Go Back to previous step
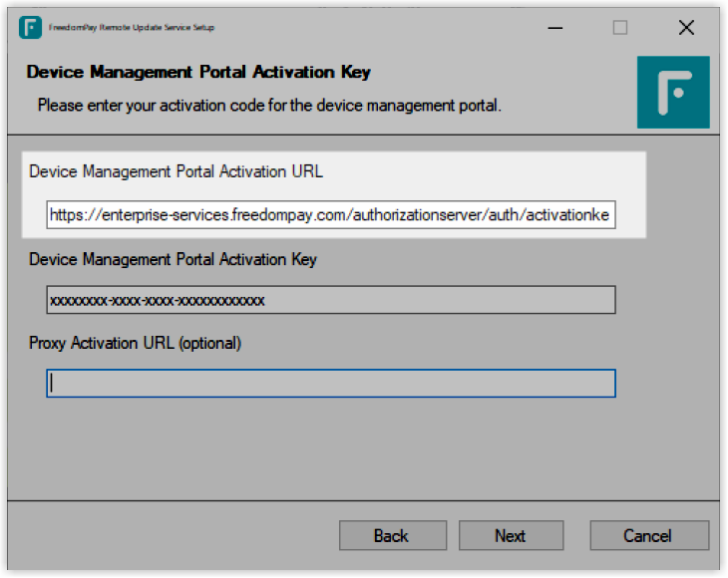Image resolution: width=728 pixels, height=578 pixels. [x=393, y=535]
